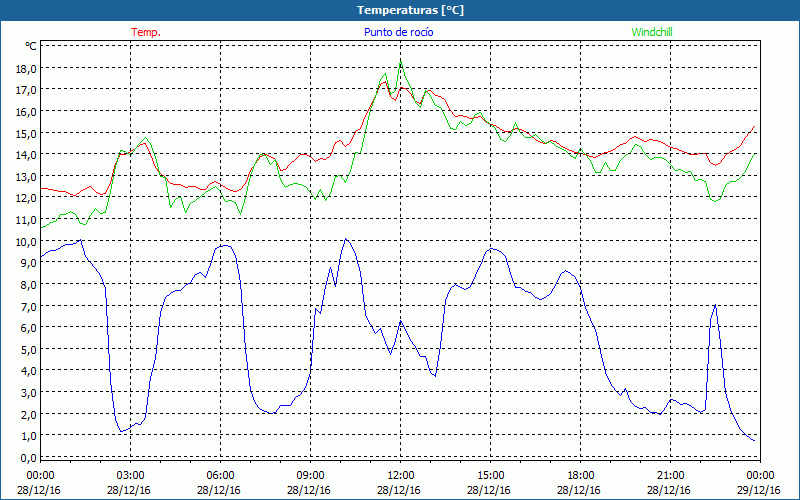Click the 5,0 y-axis value
This screenshot has width=800, height=500.
pyautogui.click(x=30, y=350)
